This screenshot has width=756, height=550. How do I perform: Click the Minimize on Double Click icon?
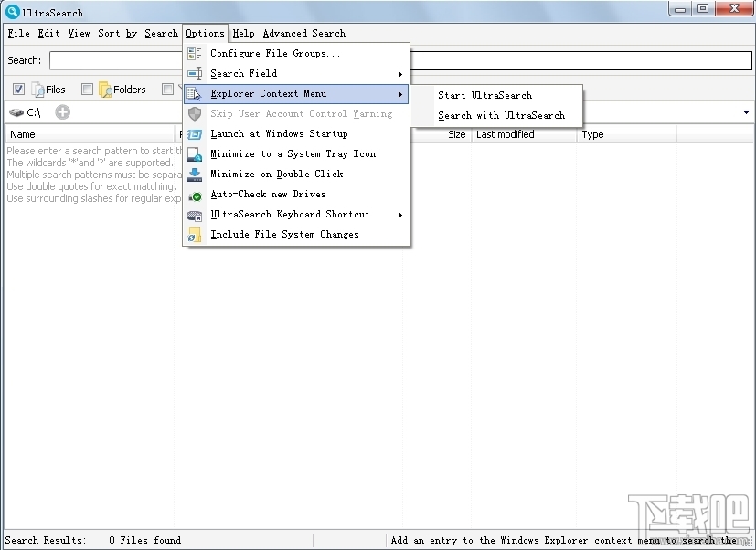point(195,175)
